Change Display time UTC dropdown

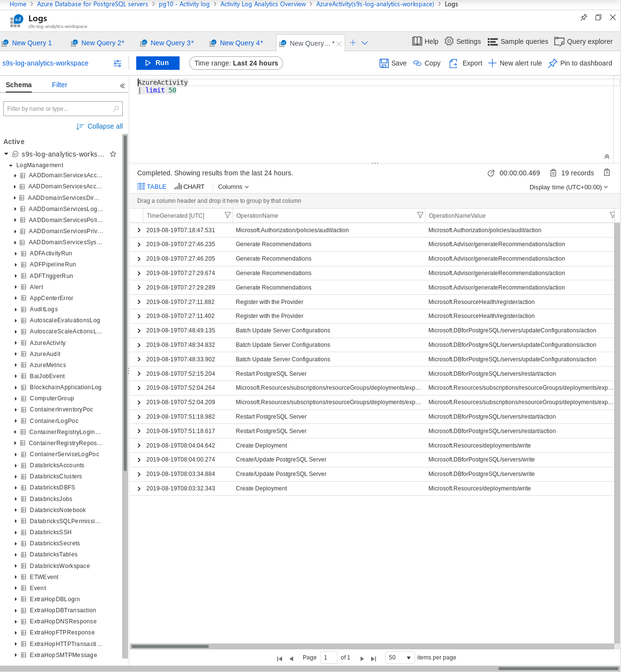tap(569, 187)
